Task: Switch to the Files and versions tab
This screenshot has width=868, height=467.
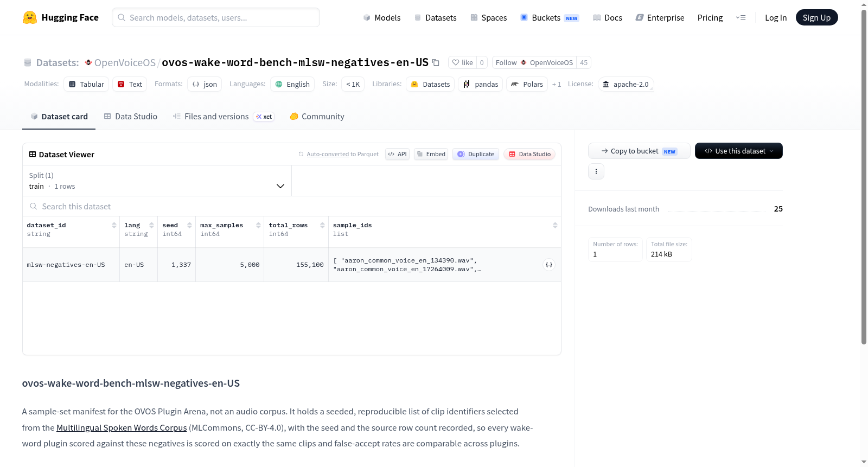Action: tap(223, 116)
